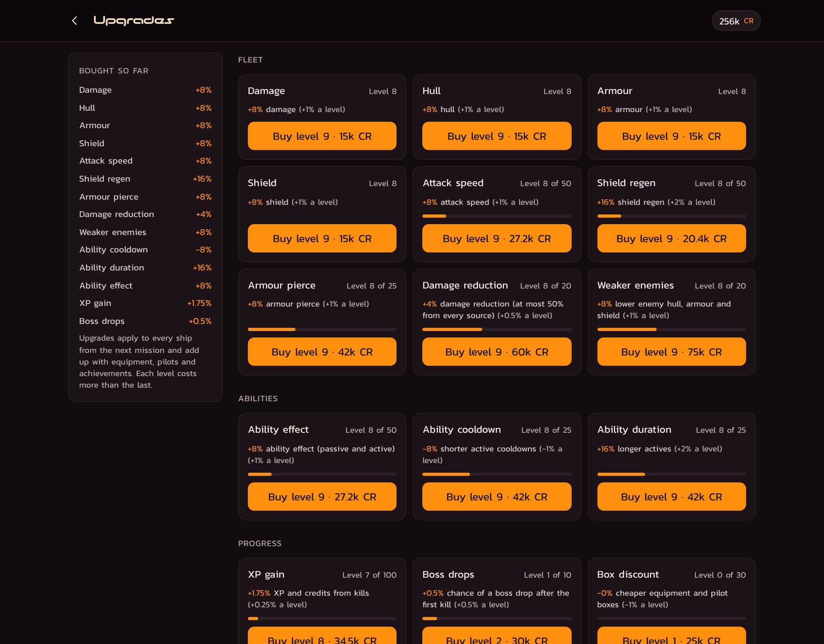Buy Shield regen level 9 for 20.4k CR
Image resolution: width=824 pixels, height=644 pixels.
pyautogui.click(x=671, y=238)
